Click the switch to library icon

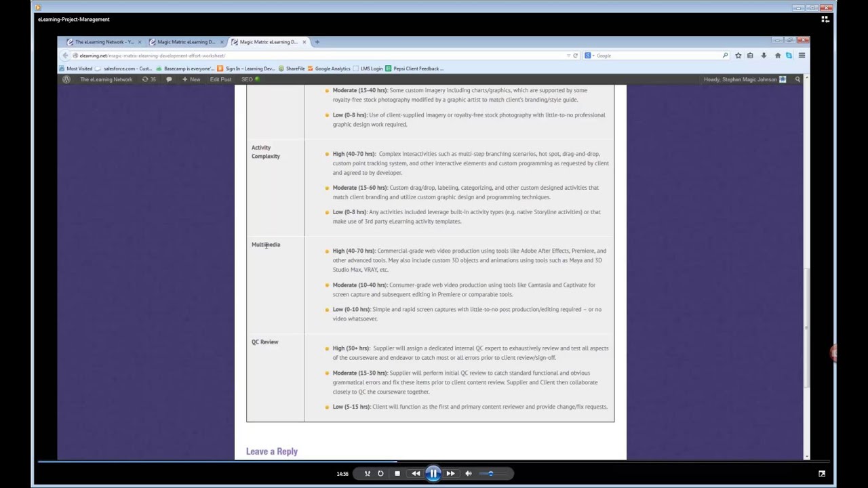(x=825, y=20)
